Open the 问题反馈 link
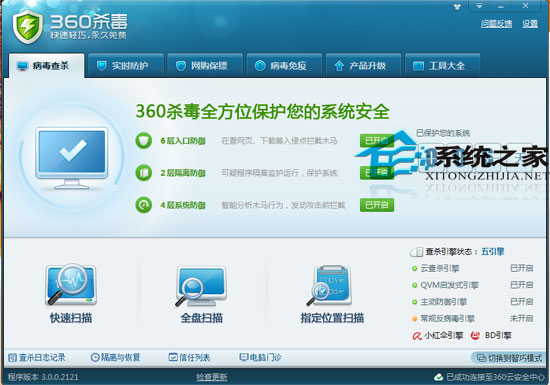This screenshot has height=385, width=550. click(x=496, y=24)
